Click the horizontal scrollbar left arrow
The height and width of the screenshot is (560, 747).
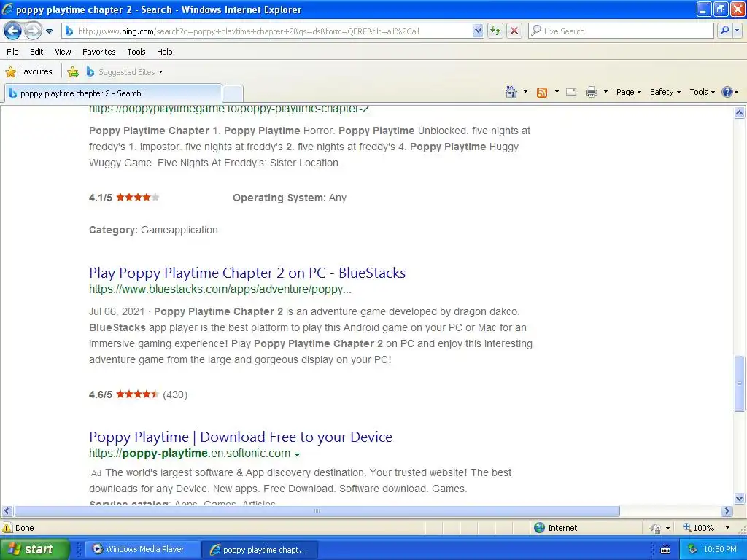7,511
